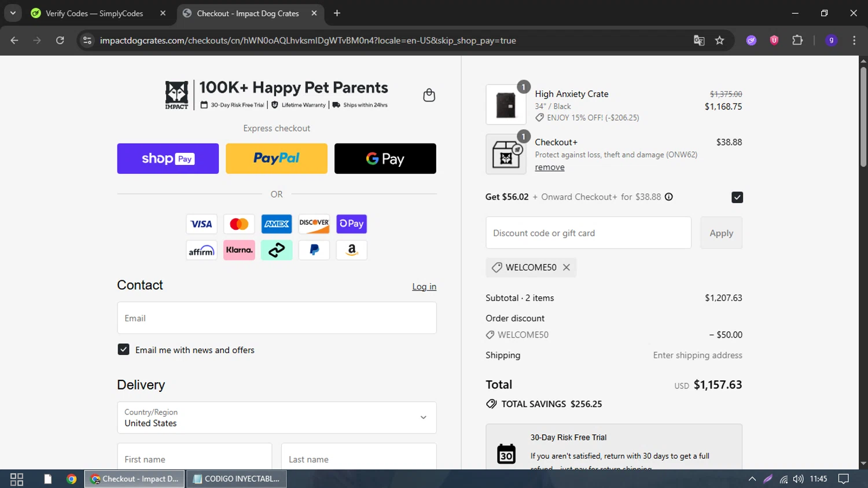Open the Chrome extensions puzzle icon
This screenshot has height=488, width=868.
click(x=797, y=41)
